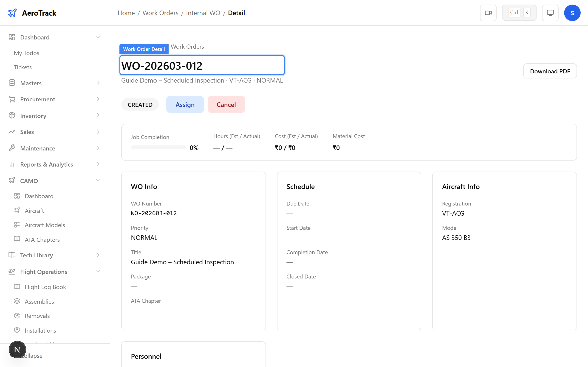This screenshot has height=367, width=588.
Task: Collapse the CAMO section chevron
Action: [98, 180]
